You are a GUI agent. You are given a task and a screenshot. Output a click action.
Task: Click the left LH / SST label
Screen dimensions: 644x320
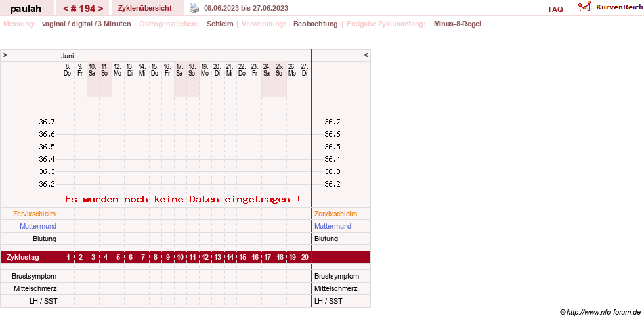click(43, 301)
